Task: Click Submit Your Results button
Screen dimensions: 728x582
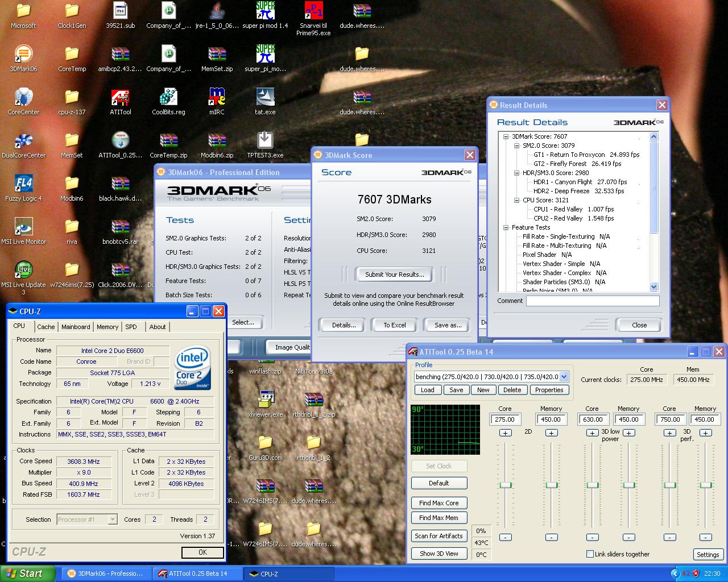Action: pos(394,274)
